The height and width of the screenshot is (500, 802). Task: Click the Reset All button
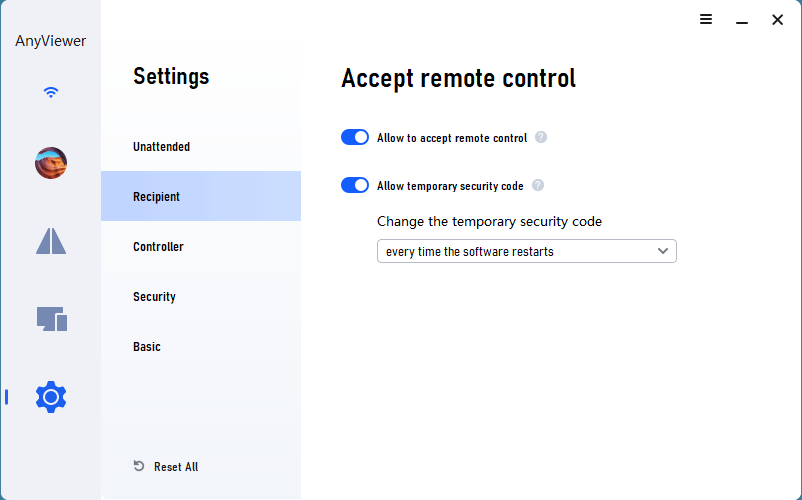(166, 466)
